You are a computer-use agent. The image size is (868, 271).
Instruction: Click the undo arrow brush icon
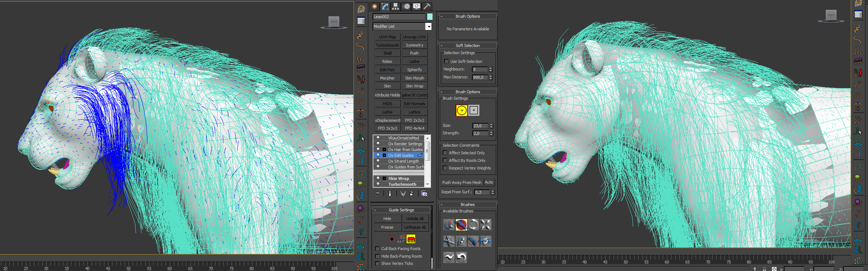point(461,257)
